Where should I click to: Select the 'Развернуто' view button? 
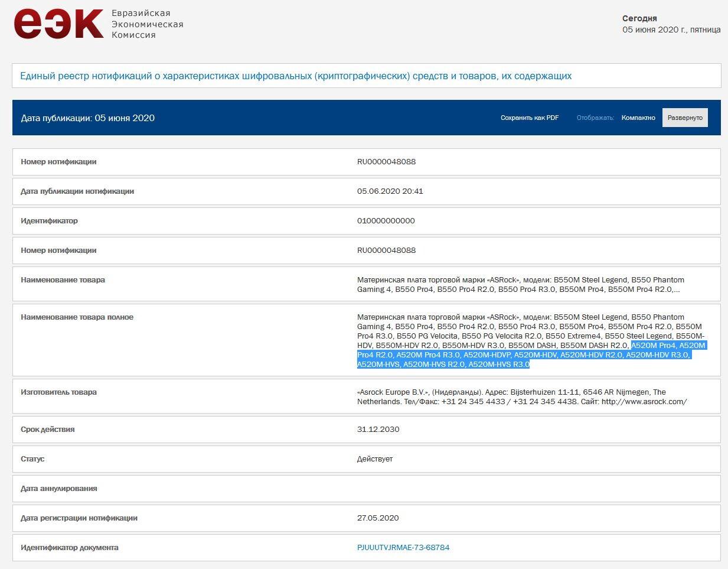(x=684, y=118)
